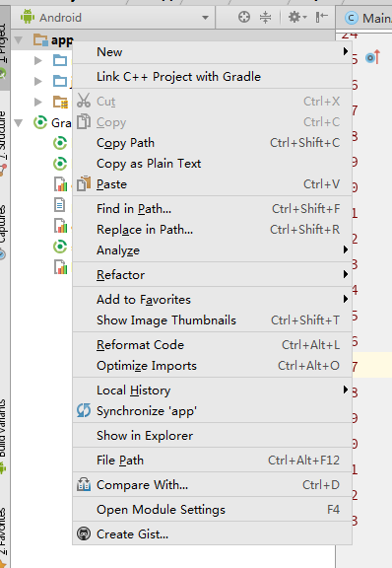Select Copy as Plain Text
The width and height of the screenshot is (392, 568).
coord(212,164)
